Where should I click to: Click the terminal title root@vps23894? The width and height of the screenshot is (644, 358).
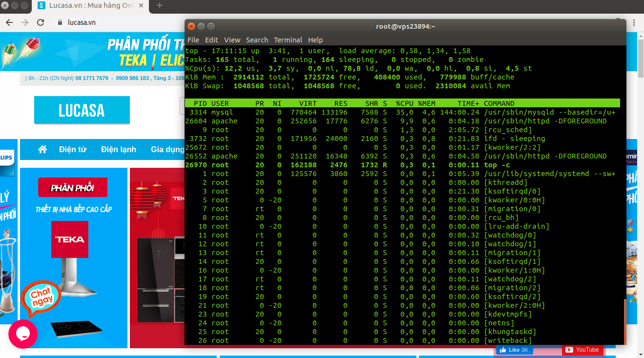point(405,26)
